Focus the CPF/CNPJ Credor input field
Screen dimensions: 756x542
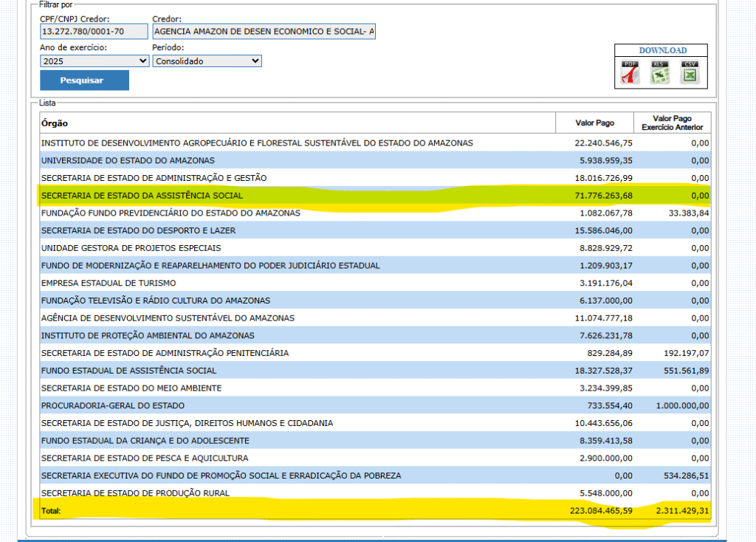point(94,31)
